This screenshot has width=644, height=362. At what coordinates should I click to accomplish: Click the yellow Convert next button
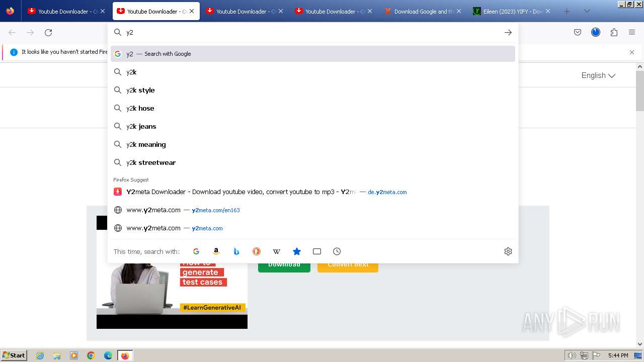click(x=348, y=267)
